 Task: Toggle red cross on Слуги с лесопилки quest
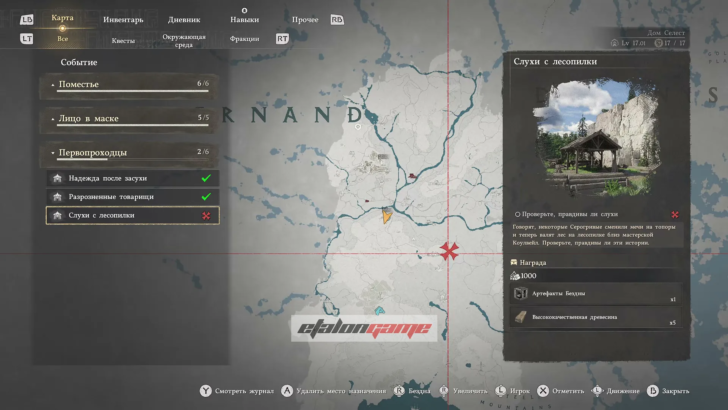(x=205, y=215)
